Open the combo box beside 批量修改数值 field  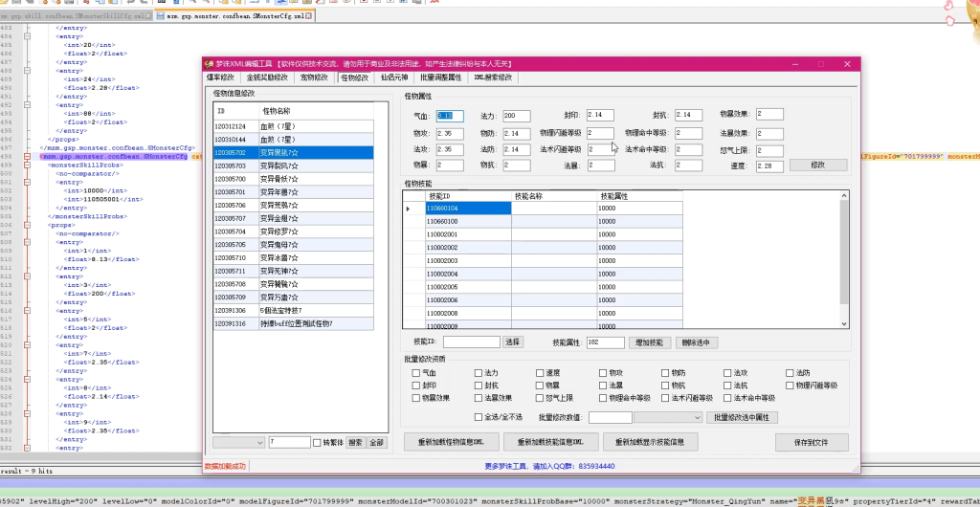point(667,417)
